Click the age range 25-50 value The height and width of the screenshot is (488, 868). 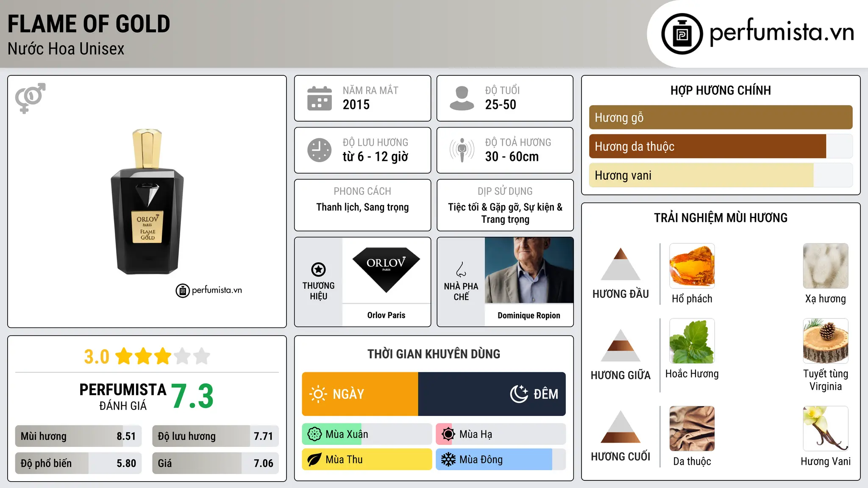click(x=501, y=105)
